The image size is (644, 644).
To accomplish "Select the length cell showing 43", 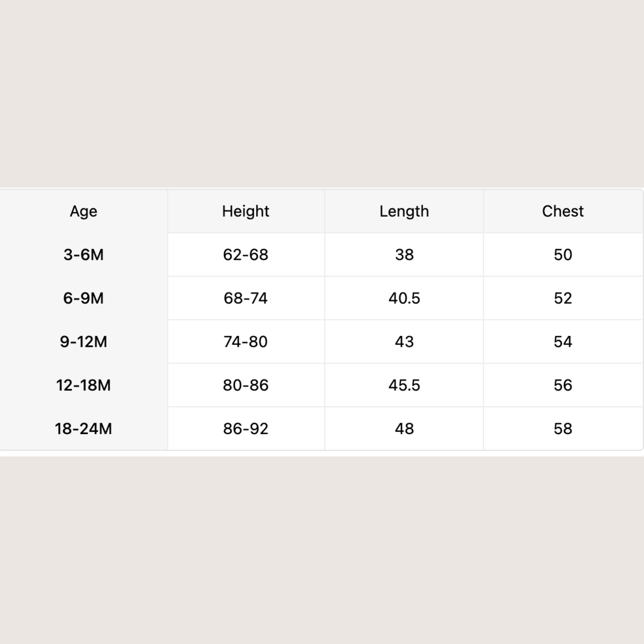I will pos(404,342).
